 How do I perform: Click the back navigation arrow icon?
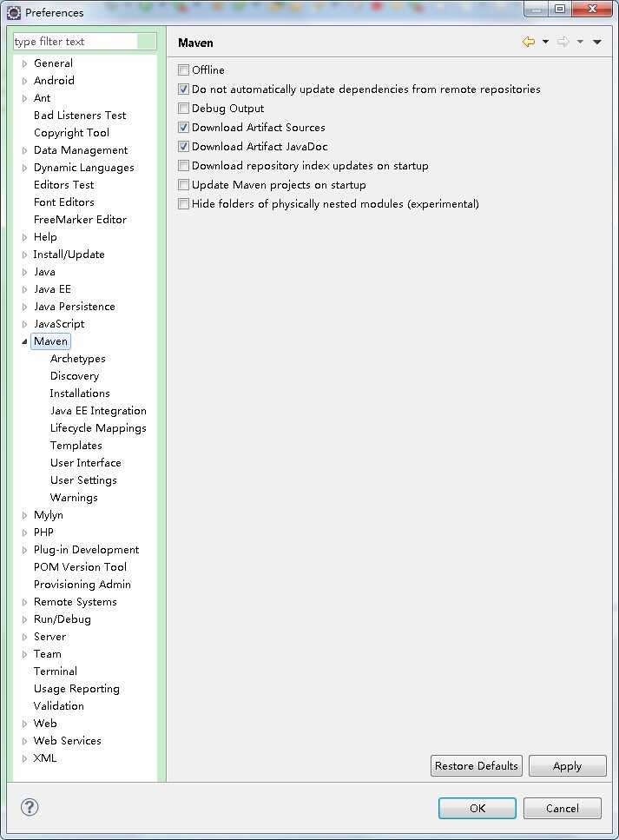point(529,42)
